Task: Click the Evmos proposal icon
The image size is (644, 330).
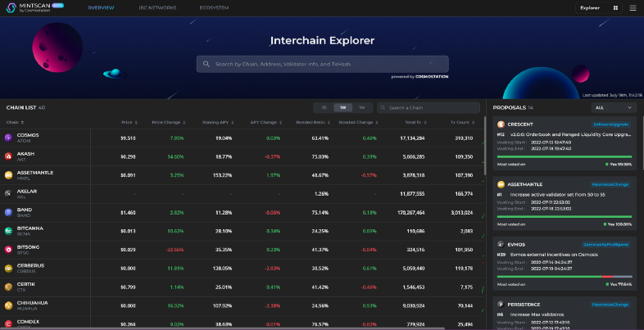Action: coord(501,244)
